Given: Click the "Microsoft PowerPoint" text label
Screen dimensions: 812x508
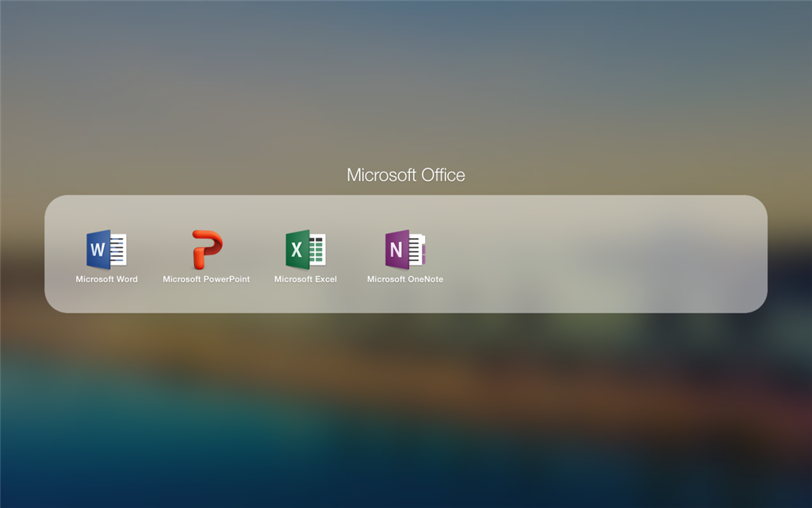Looking at the screenshot, I should [x=207, y=279].
